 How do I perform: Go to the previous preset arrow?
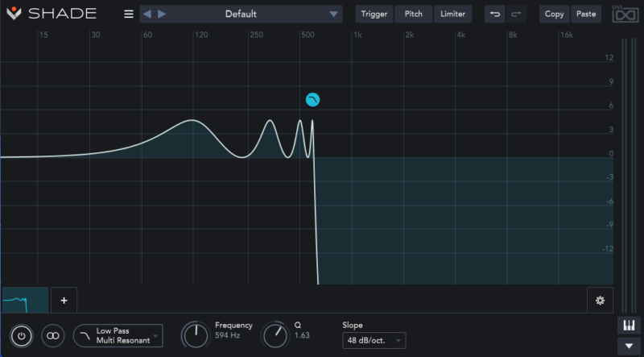(147, 14)
